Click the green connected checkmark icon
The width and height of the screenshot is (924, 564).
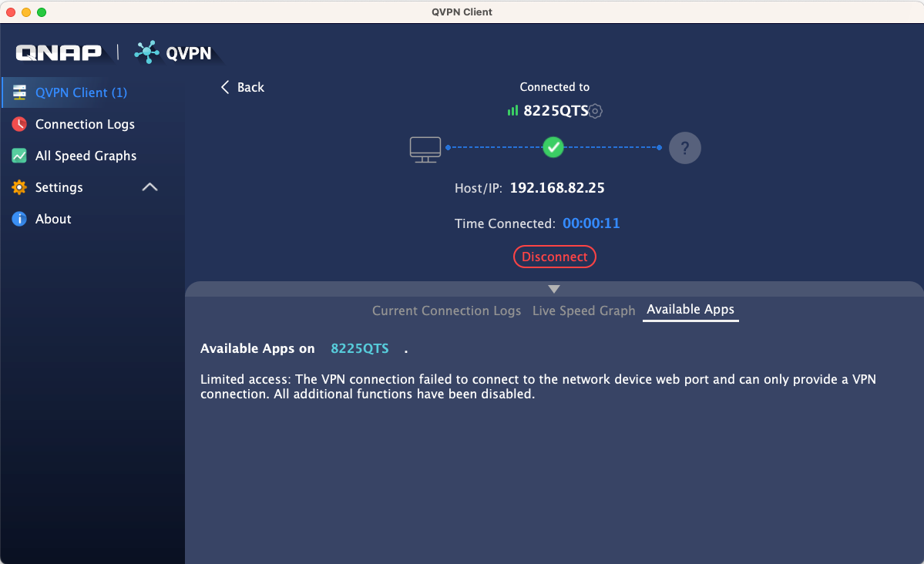553,147
